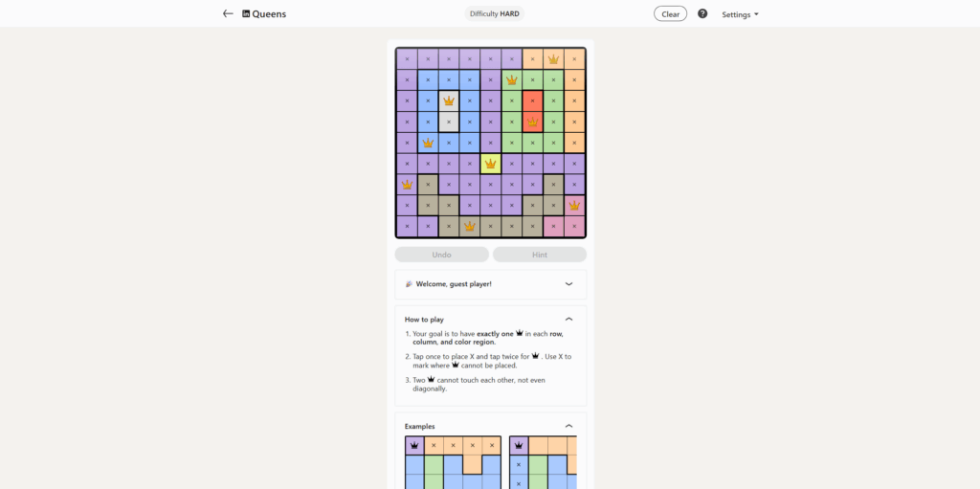Click the back arrow icon
Viewport: 980px width, 489px height.
click(228, 14)
